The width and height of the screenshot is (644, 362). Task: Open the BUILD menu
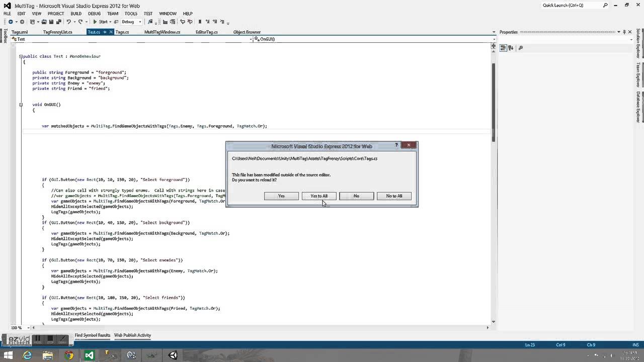point(75,14)
